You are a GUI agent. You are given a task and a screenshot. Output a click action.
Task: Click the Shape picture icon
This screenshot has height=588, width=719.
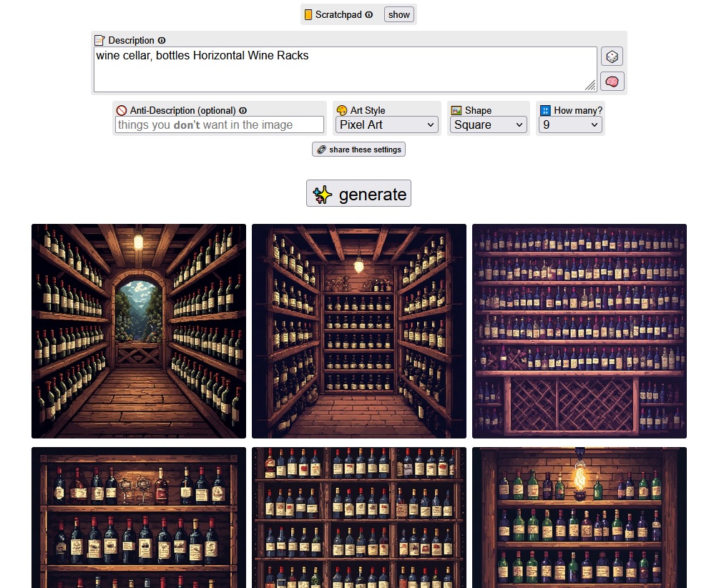point(456,111)
